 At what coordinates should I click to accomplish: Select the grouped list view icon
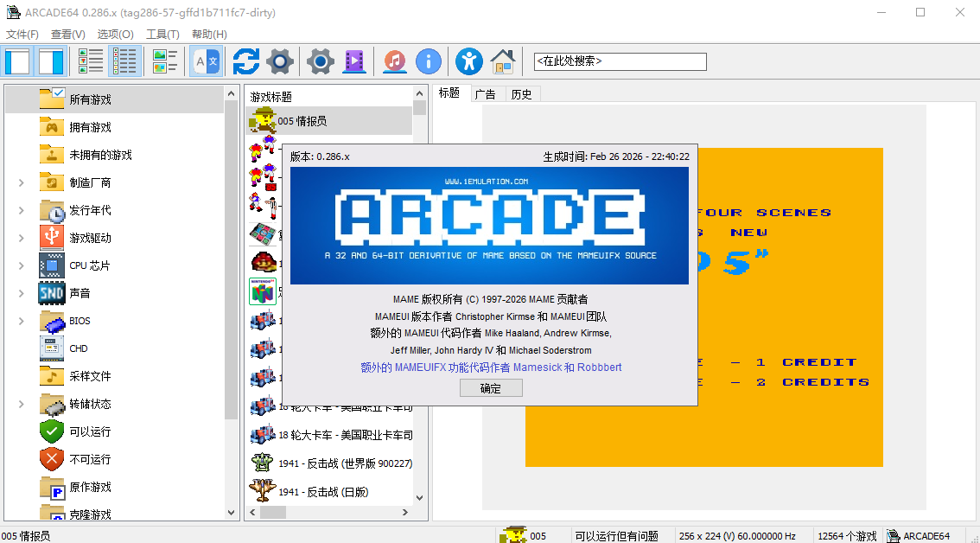(125, 61)
